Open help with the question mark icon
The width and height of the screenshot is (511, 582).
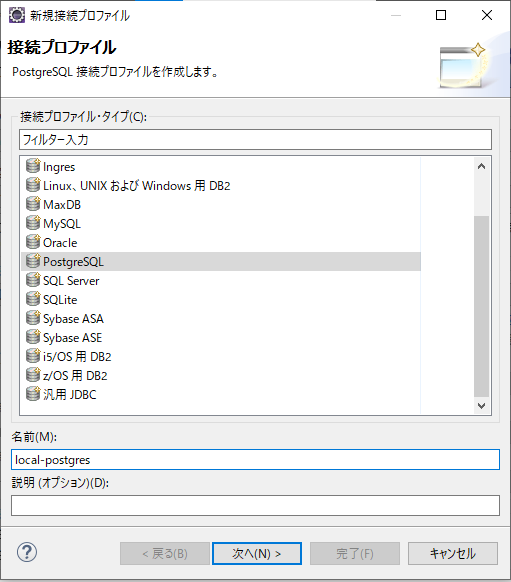coord(27,552)
